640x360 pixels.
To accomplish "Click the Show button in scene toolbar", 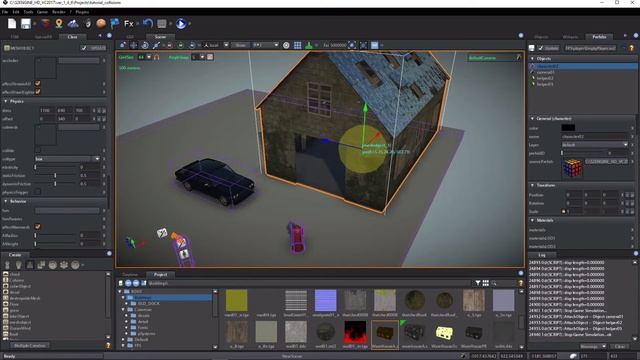I will pos(241,45).
